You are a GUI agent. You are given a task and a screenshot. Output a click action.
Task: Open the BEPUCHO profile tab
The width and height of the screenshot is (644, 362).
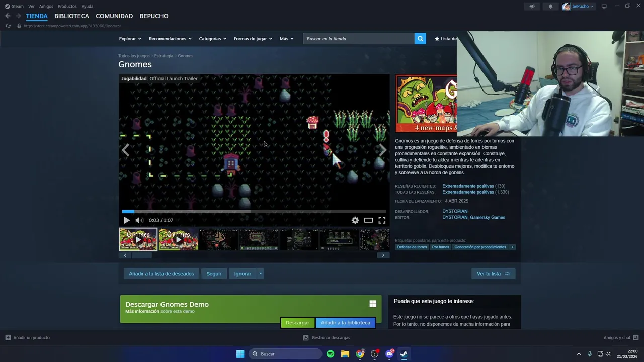154,16
